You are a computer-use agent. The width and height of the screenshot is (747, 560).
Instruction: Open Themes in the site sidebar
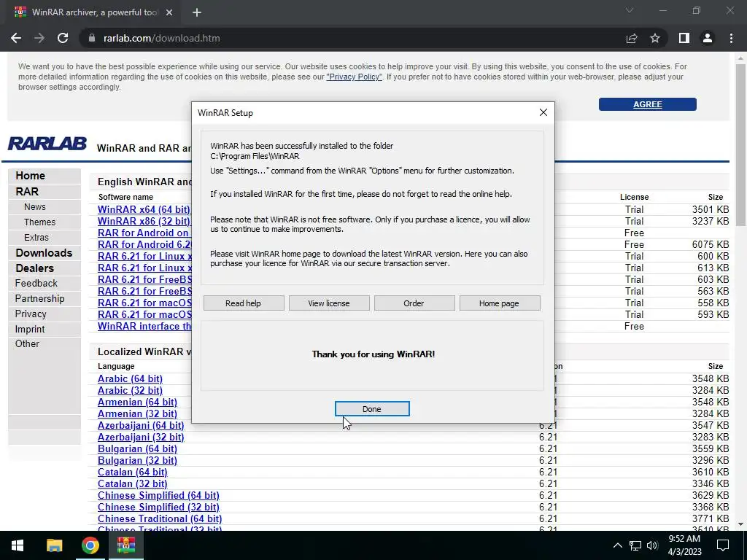click(x=39, y=222)
